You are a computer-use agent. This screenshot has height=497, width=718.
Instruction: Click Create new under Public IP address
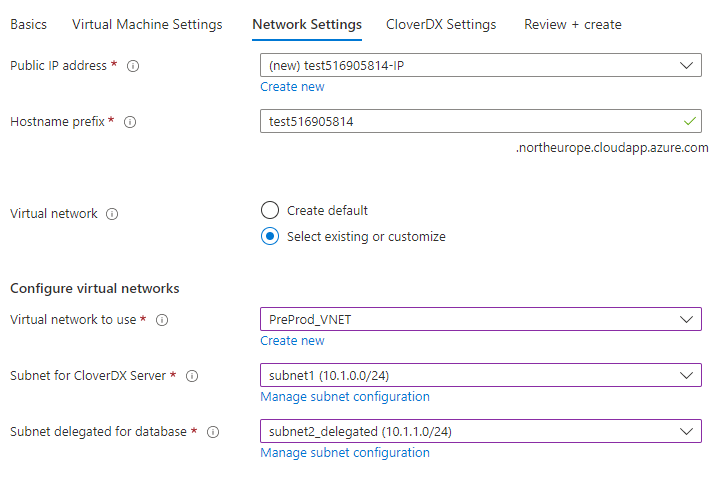click(292, 87)
